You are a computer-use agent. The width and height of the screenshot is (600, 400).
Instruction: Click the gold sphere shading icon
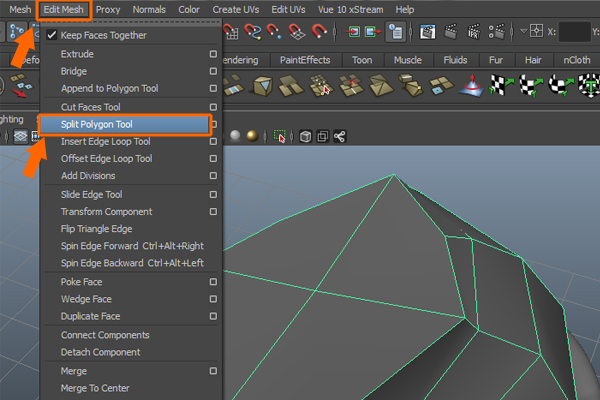coord(252,136)
